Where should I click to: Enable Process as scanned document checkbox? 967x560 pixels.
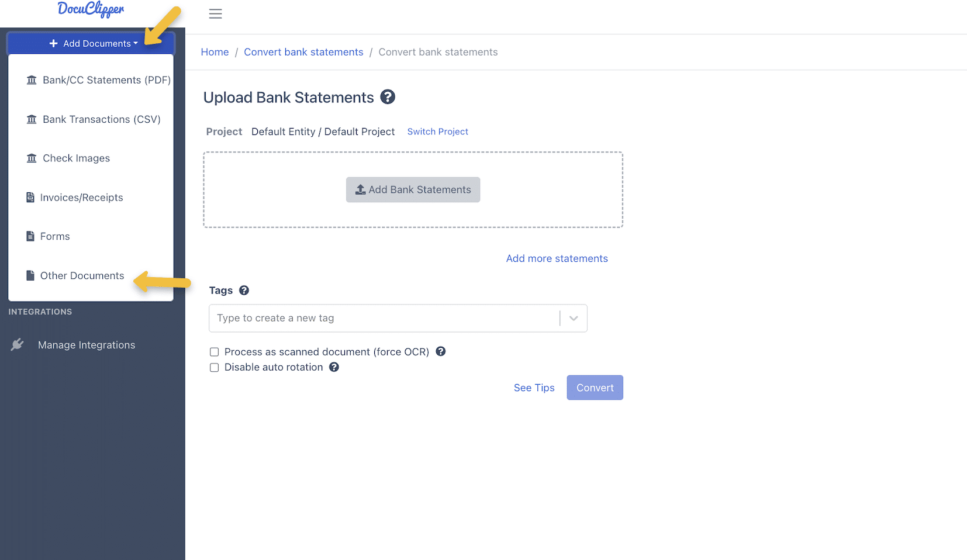click(x=214, y=351)
